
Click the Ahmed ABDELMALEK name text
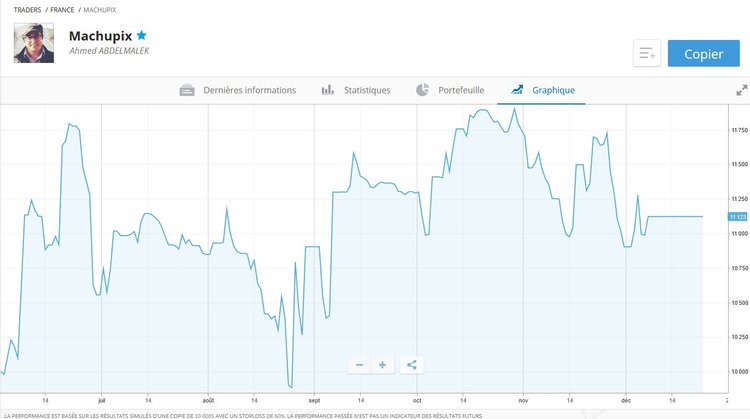[x=109, y=51]
